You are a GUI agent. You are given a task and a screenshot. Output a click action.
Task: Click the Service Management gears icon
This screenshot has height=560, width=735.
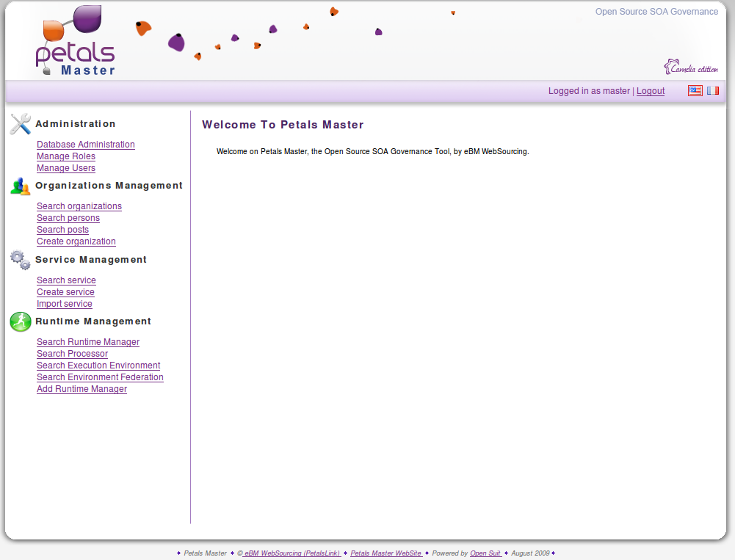click(21, 260)
